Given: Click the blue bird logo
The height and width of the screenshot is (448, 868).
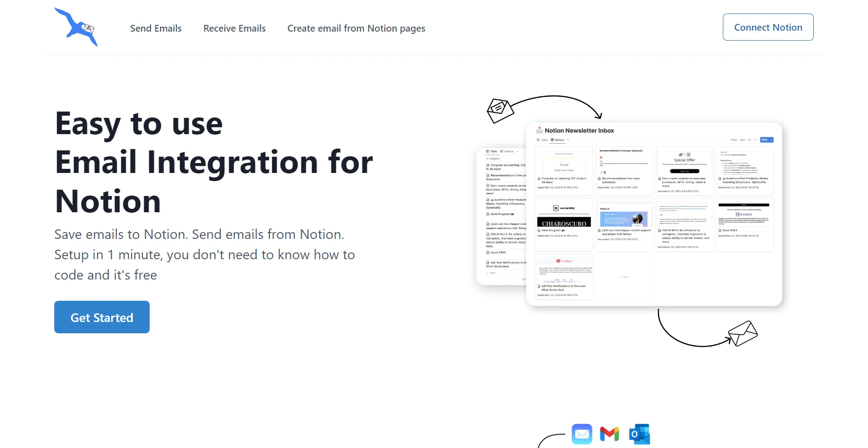Looking at the screenshot, I should tap(76, 27).
